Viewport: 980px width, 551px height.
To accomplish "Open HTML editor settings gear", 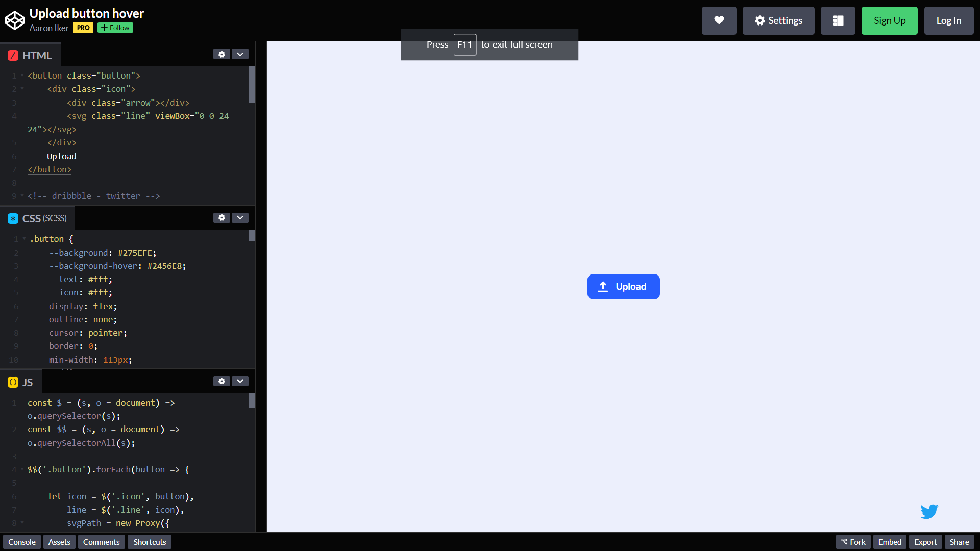I will (x=222, y=54).
